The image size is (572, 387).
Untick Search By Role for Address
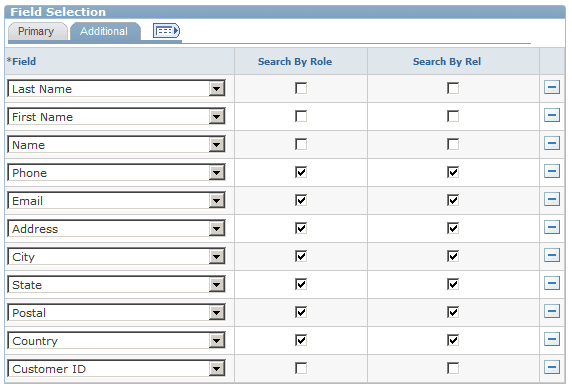[301, 228]
